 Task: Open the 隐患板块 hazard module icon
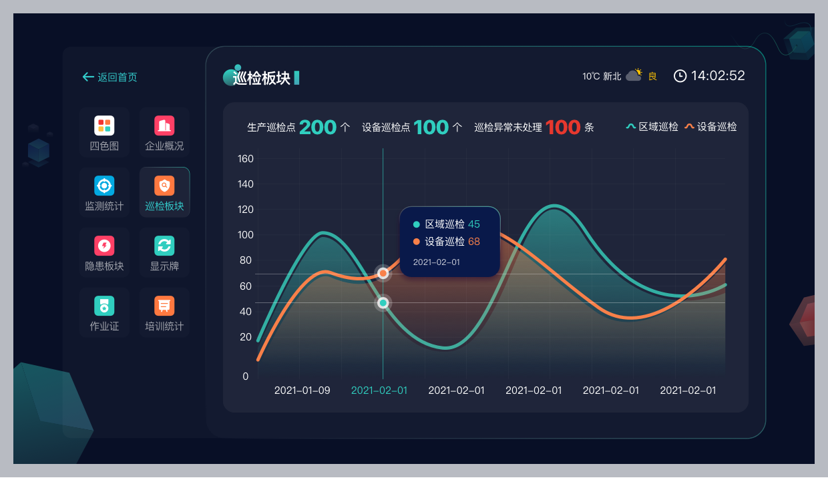pos(104,246)
